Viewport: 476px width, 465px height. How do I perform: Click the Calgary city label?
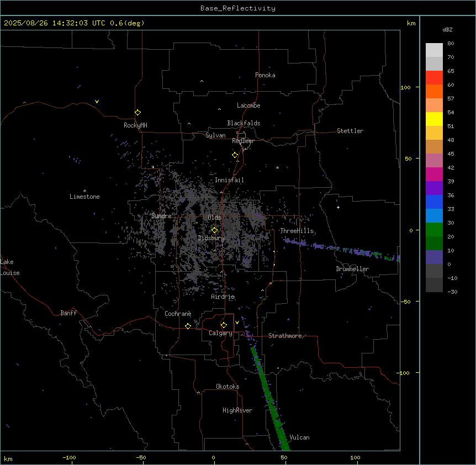(220, 333)
